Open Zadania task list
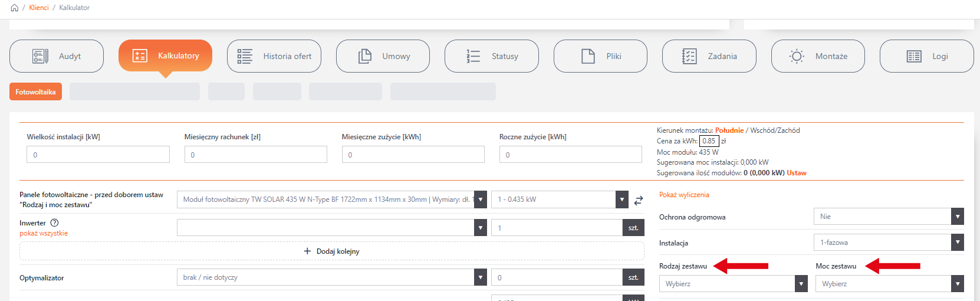 [709, 56]
